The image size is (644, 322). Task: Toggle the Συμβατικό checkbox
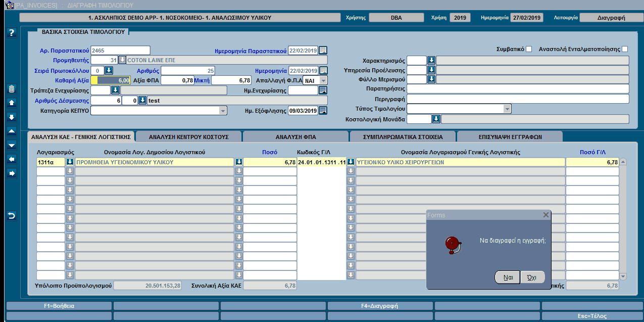(529, 49)
